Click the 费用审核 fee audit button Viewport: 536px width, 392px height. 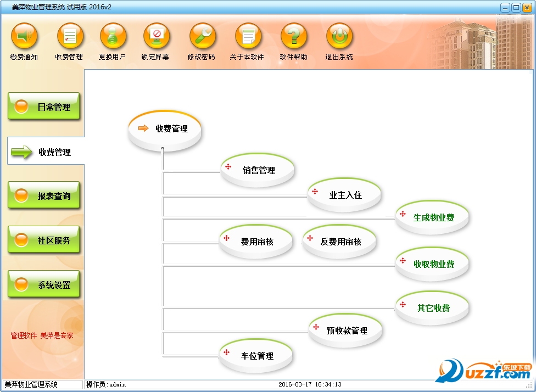[x=256, y=241]
